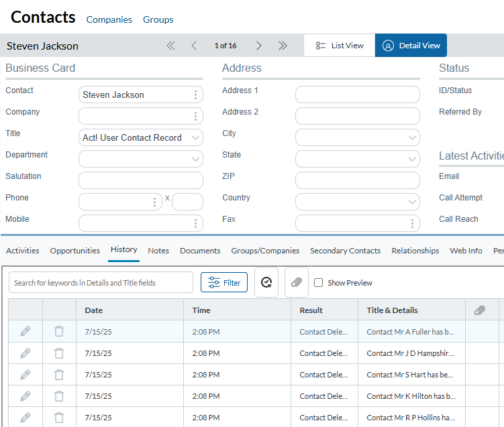Click into the Address 2 field

pyautogui.click(x=358, y=116)
